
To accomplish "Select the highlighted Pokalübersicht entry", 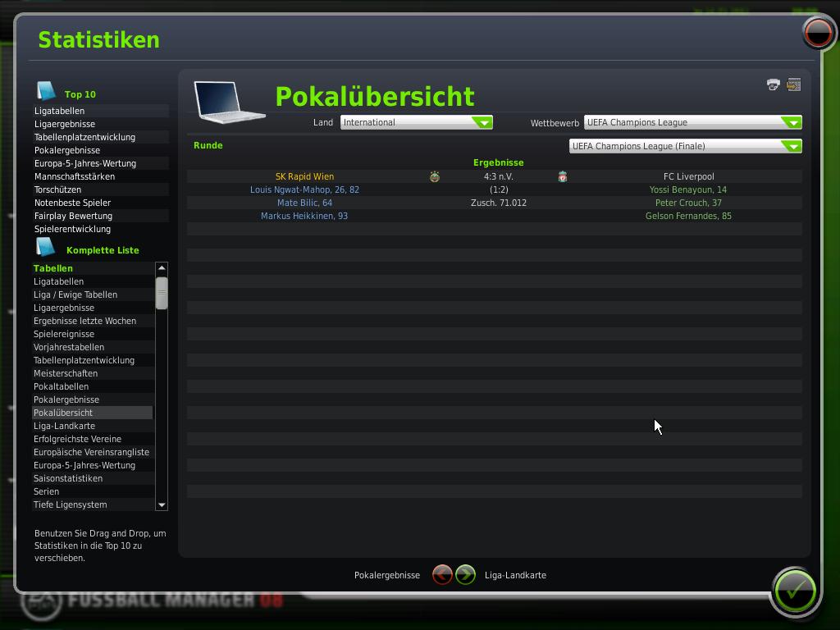I will click(x=92, y=413).
